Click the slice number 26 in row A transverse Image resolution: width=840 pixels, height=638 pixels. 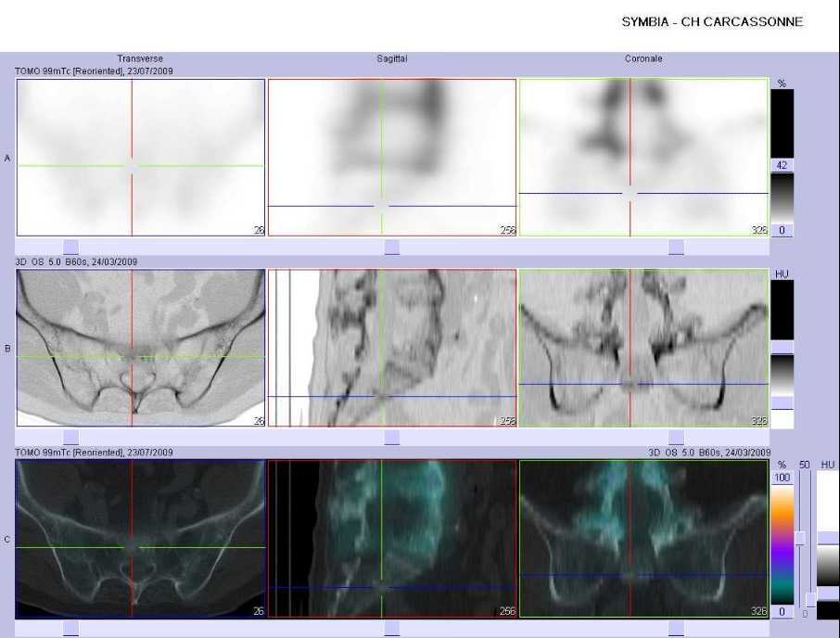[x=259, y=230]
